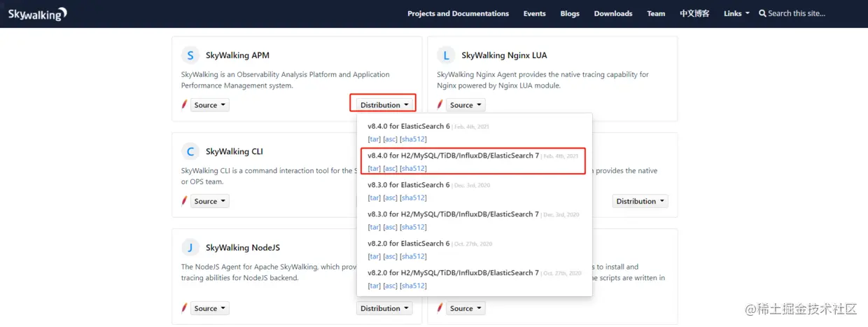
Task: Open asc for v8.4.0 H2/MySQL/TiDB/InfluxDB/ElasticSearch 7
Action: coord(391,169)
